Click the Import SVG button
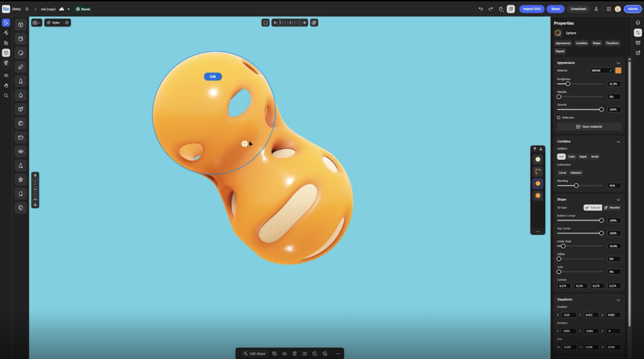The image size is (644, 359). click(531, 9)
